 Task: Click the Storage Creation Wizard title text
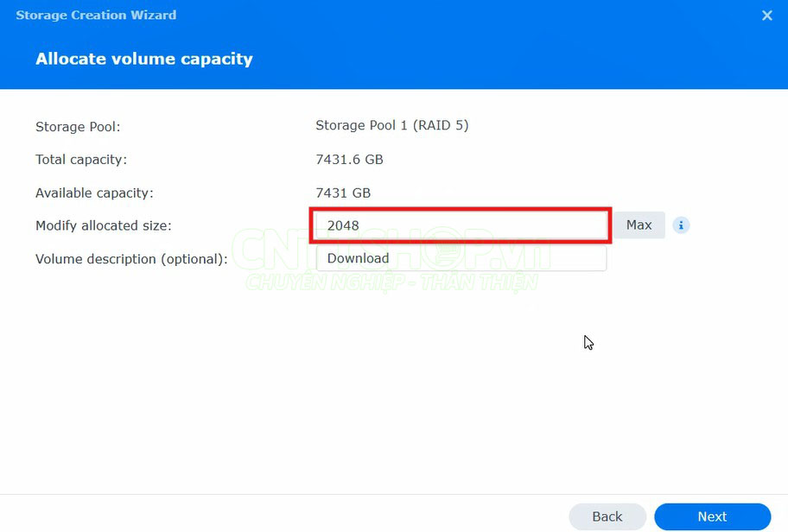pyautogui.click(x=96, y=16)
